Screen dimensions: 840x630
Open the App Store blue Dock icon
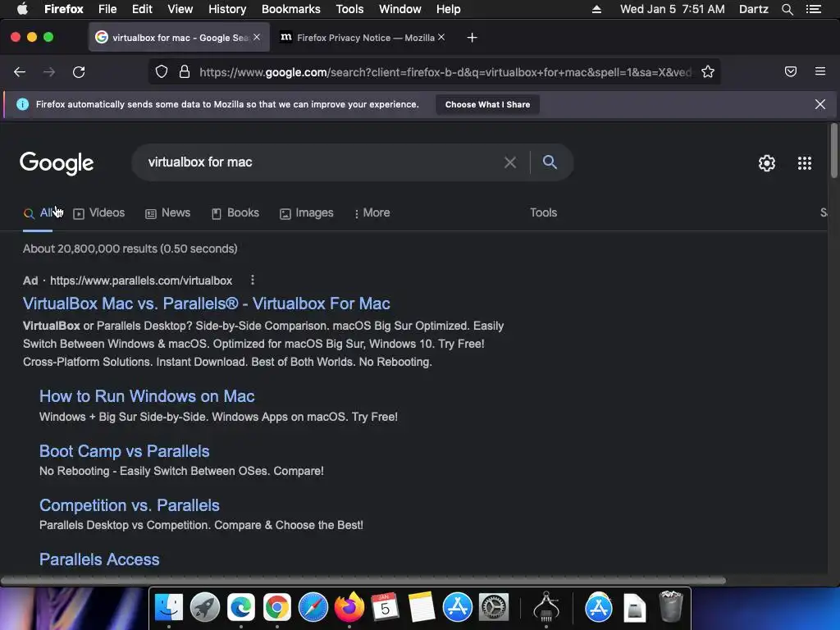(457, 607)
